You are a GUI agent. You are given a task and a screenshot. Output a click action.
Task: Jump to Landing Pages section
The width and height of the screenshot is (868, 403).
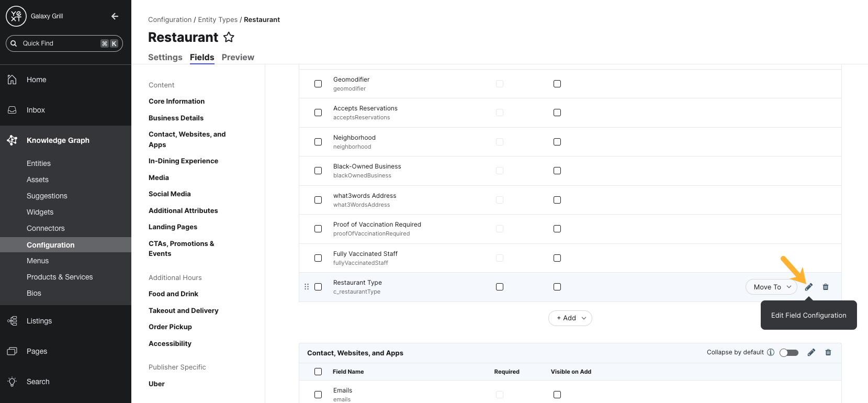[x=173, y=227]
